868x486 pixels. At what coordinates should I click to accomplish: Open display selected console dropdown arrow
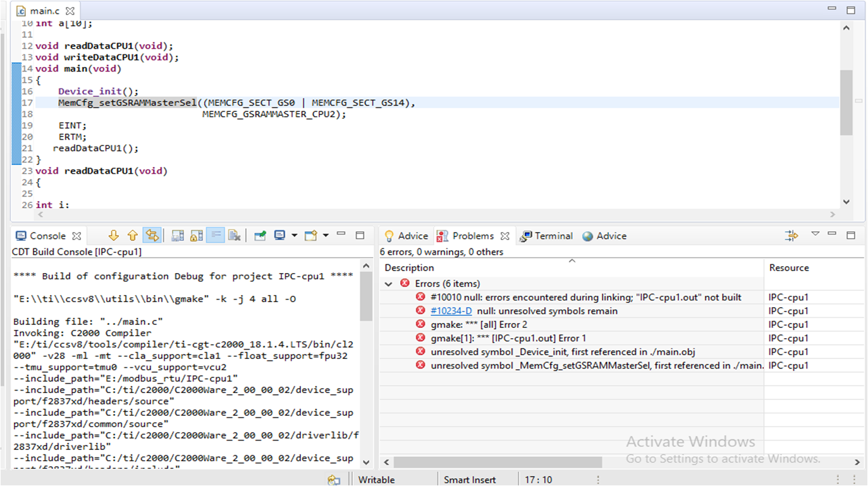coord(294,236)
